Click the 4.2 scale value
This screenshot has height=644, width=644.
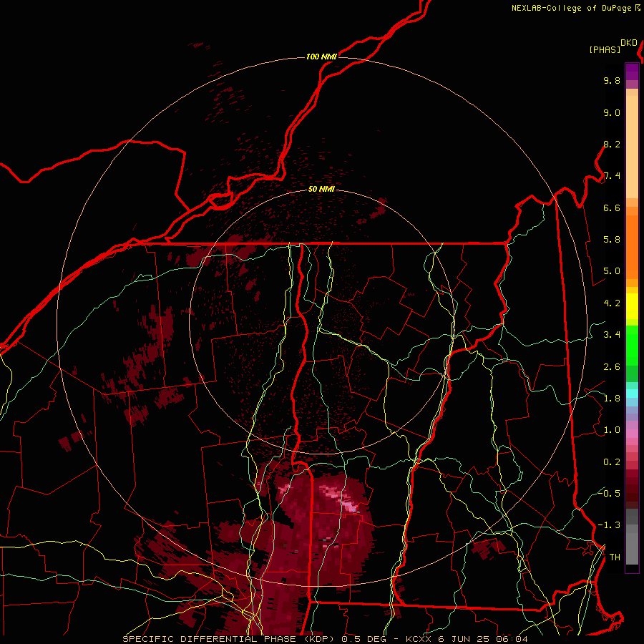coord(612,303)
